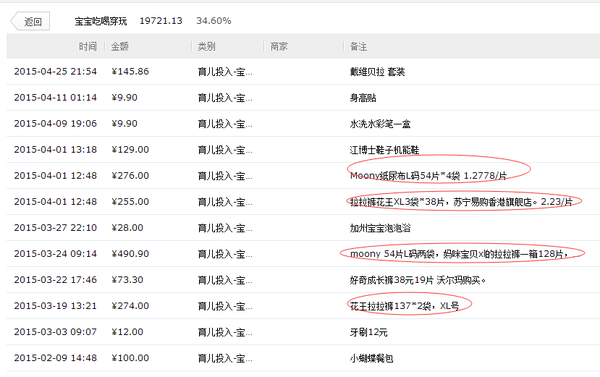600x377 pixels.
Task: Click the total amount 19721.13
Action: pyautogui.click(x=161, y=21)
